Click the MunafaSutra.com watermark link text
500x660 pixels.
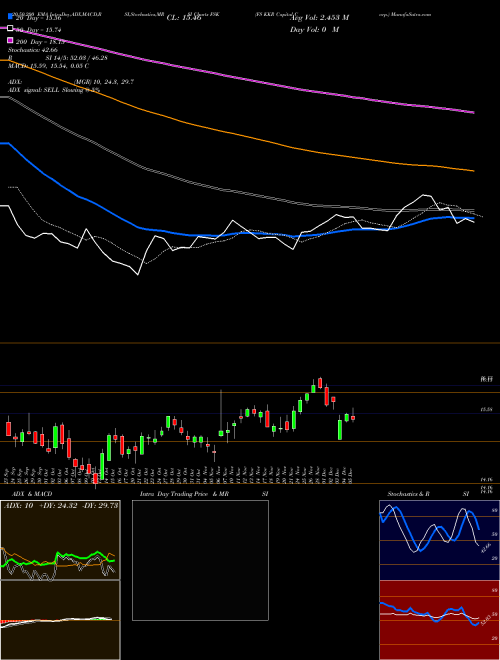411,14
